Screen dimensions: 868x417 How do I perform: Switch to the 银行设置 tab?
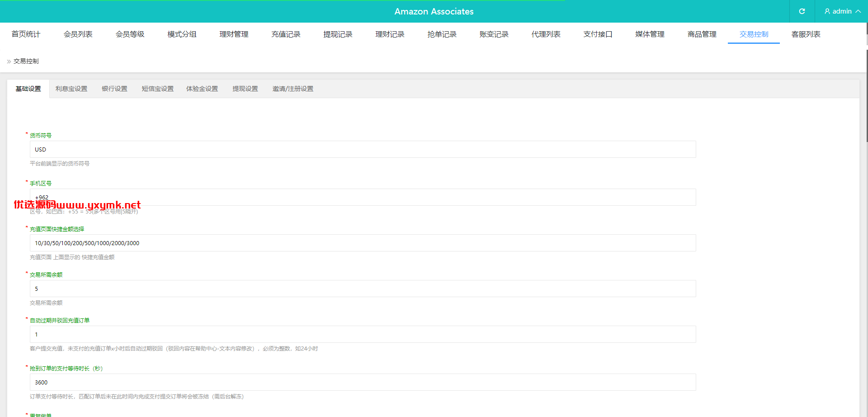[x=114, y=89]
